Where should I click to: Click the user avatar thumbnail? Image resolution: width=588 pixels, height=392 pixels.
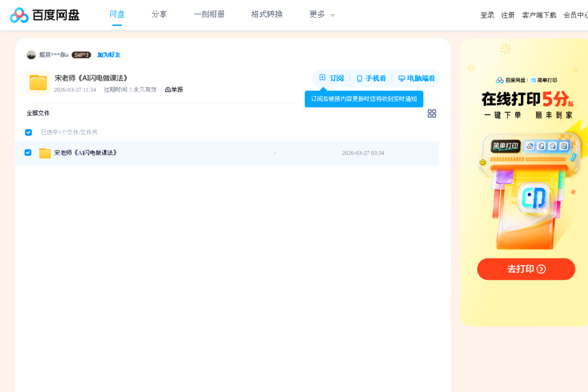tap(32, 55)
